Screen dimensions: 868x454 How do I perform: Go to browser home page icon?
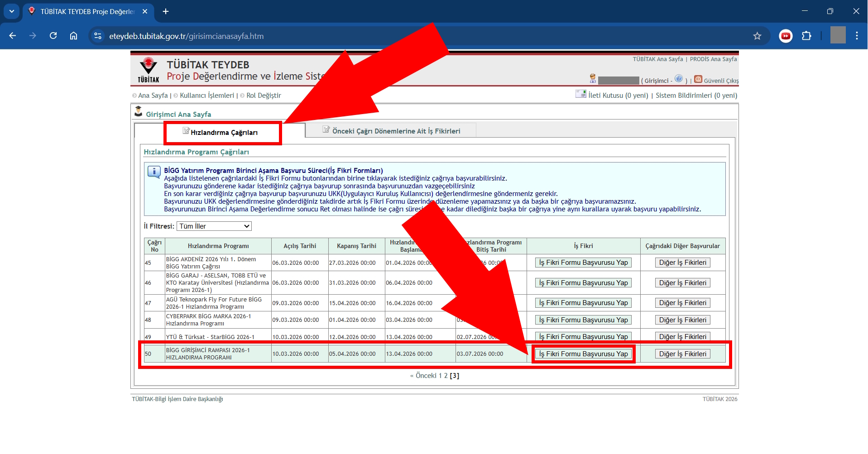(73, 36)
